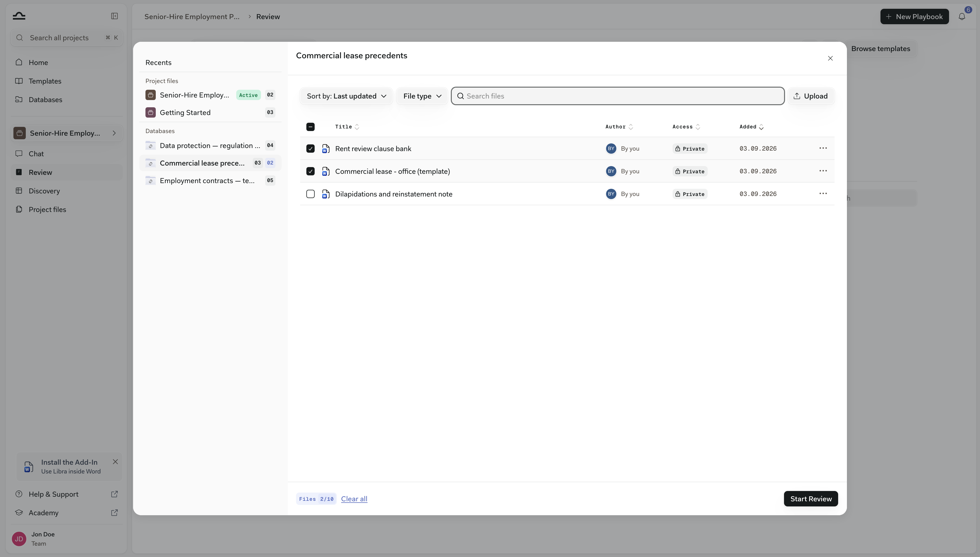The width and height of the screenshot is (980, 557).
Task: Open Templates in sidebar
Action: pos(67,81)
